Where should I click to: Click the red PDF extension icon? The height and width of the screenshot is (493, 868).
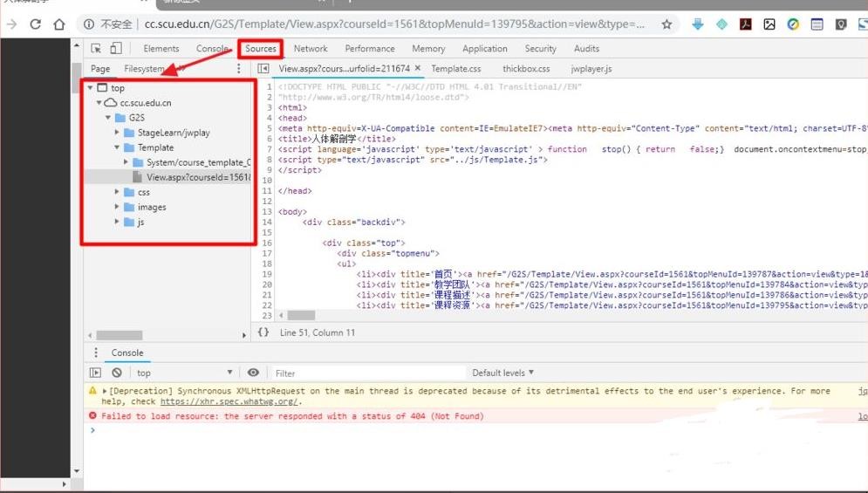pos(746,24)
